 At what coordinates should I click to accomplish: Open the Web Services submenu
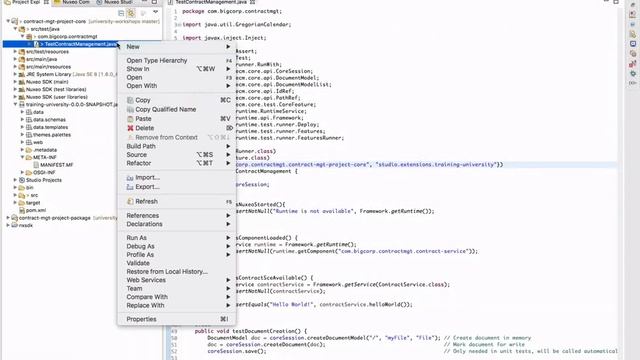(177, 280)
